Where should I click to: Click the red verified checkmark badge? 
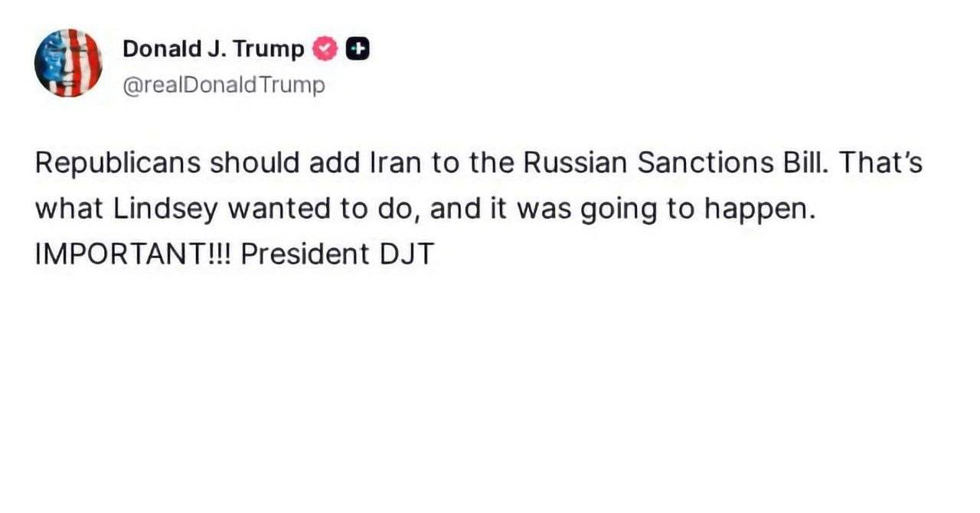(x=325, y=49)
